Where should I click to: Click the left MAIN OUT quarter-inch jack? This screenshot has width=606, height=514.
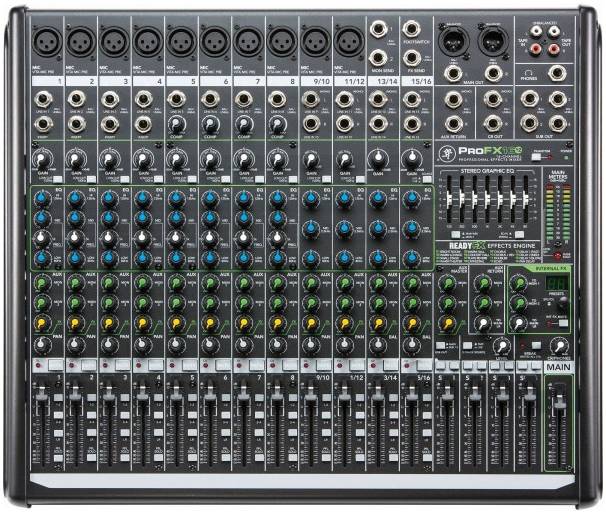tap(453, 73)
